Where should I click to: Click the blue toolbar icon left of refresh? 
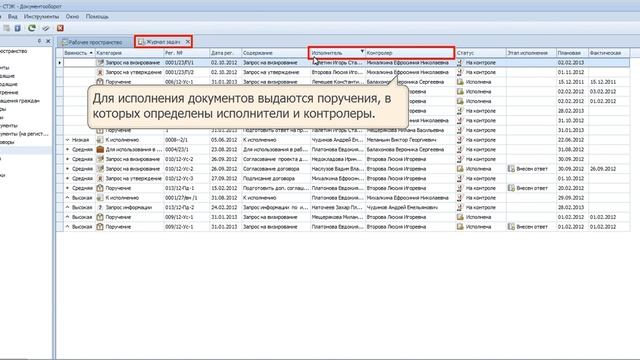[x=18, y=28]
